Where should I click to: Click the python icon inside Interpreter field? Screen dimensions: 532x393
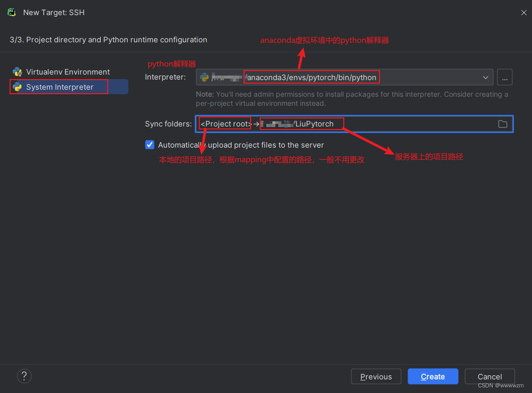click(204, 77)
